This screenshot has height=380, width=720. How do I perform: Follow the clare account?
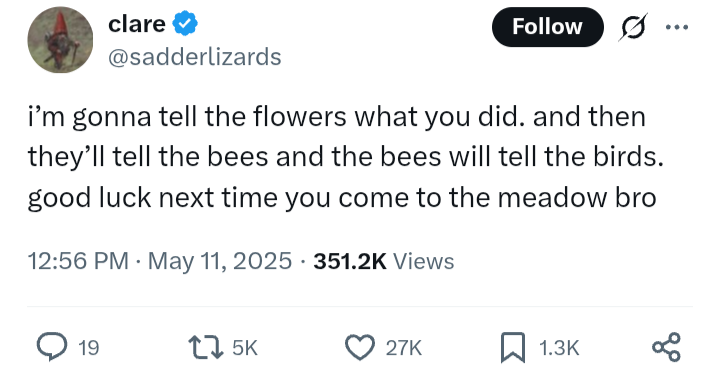(547, 27)
